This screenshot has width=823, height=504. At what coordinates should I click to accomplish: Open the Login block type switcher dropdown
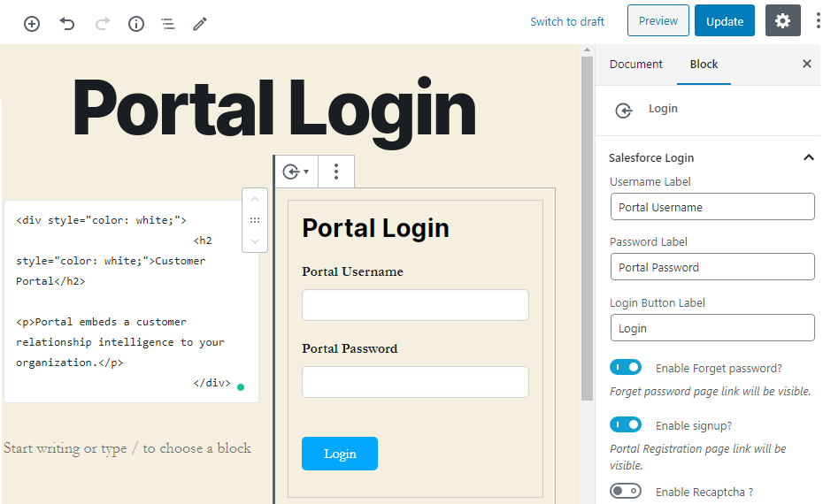[x=296, y=172]
